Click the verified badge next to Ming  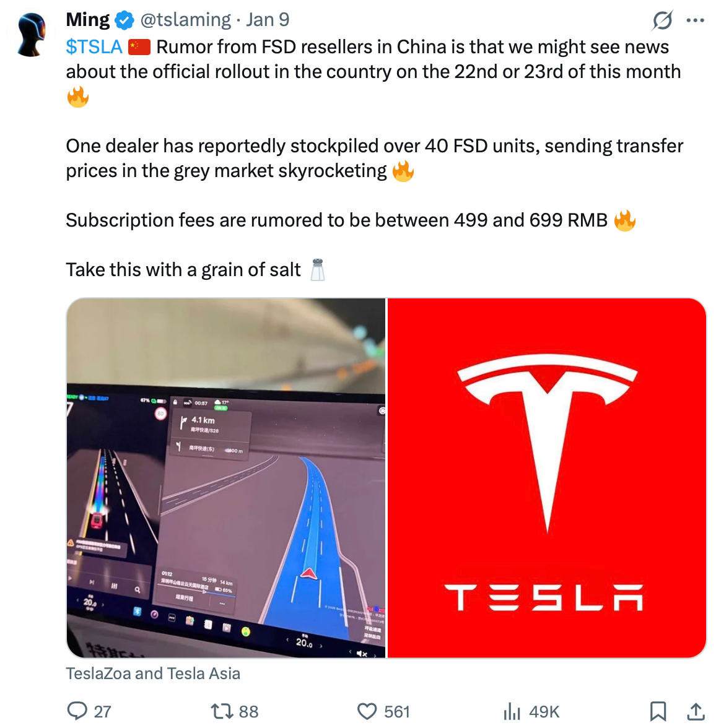pyautogui.click(x=124, y=20)
